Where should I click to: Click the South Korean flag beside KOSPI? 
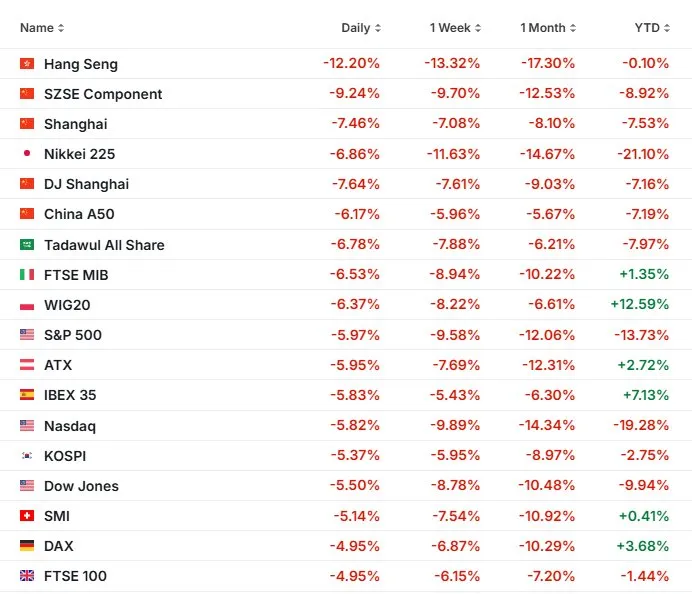(x=27, y=456)
